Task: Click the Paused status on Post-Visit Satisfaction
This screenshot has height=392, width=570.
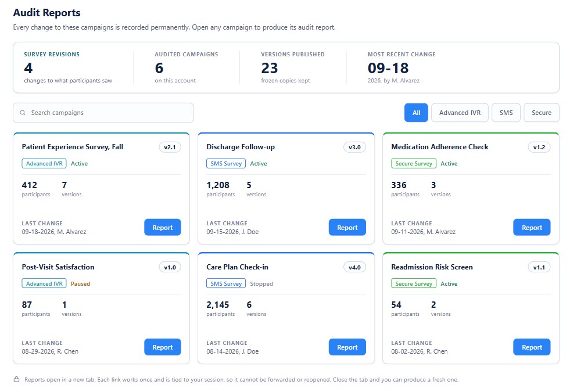Action: (80, 283)
